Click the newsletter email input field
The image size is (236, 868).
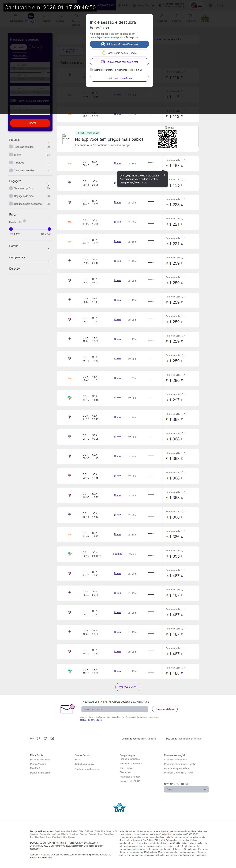115,709
